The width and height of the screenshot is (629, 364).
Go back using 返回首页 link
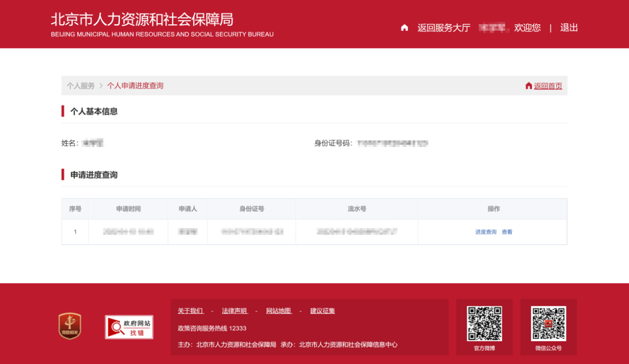coord(548,86)
